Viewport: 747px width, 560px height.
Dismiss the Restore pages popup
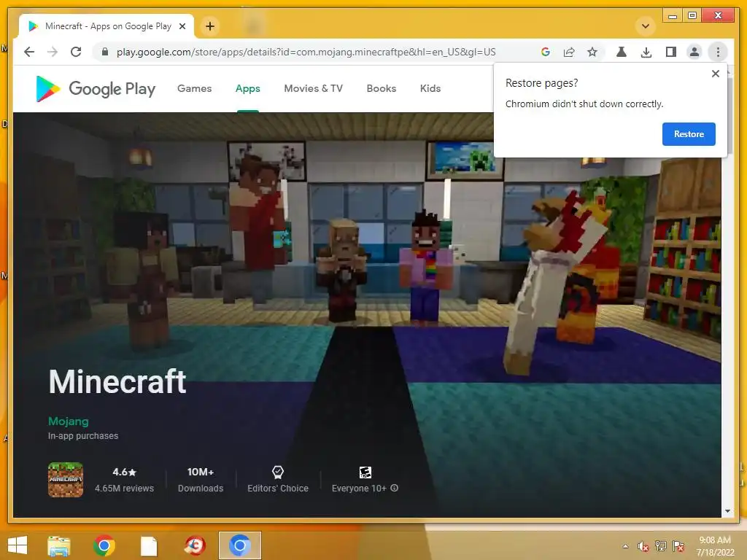click(x=715, y=74)
